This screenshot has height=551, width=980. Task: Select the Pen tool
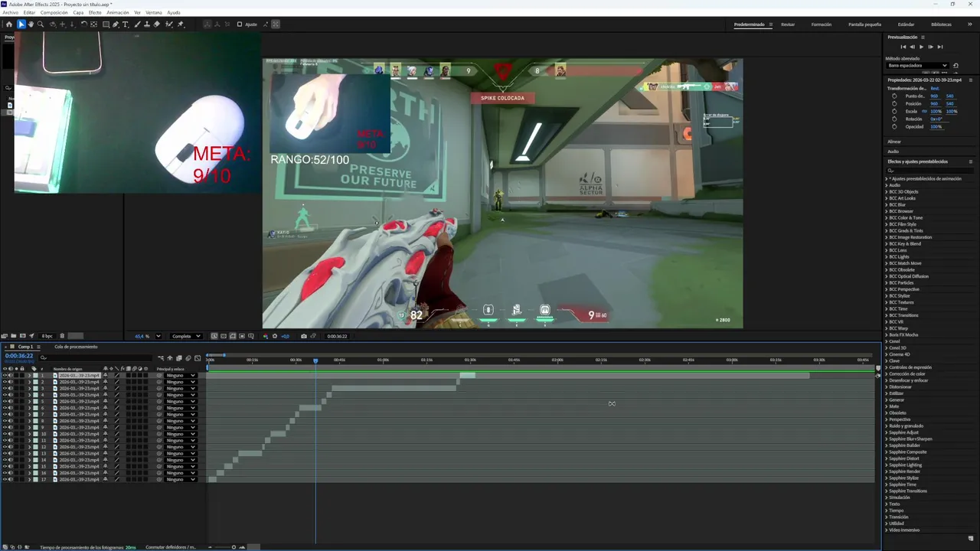tap(116, 24)
